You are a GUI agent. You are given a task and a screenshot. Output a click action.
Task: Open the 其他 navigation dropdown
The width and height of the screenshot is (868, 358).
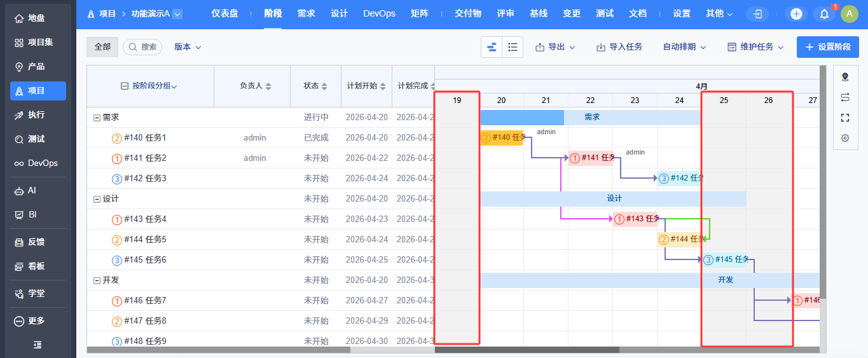click(719, 14)
